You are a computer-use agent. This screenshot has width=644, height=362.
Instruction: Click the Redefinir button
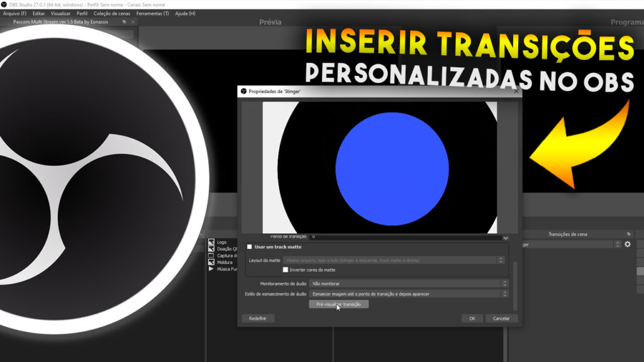(x=258, y=319)
